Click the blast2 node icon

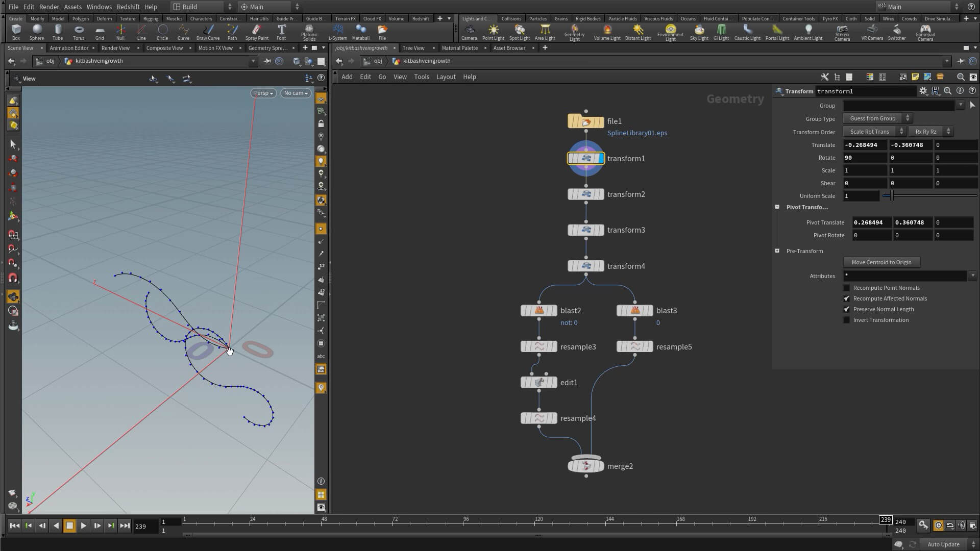tap(539, 310)
